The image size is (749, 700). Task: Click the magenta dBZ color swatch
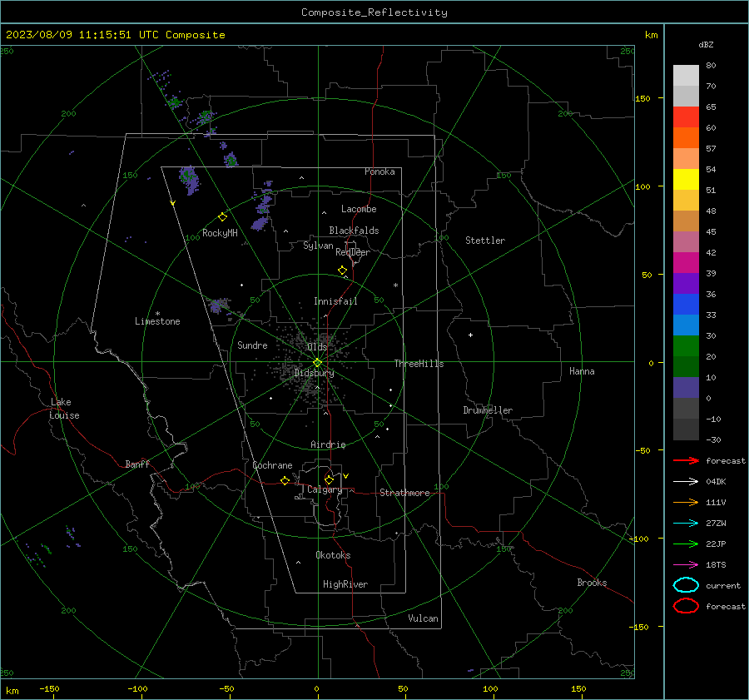(x=686, y=262)
